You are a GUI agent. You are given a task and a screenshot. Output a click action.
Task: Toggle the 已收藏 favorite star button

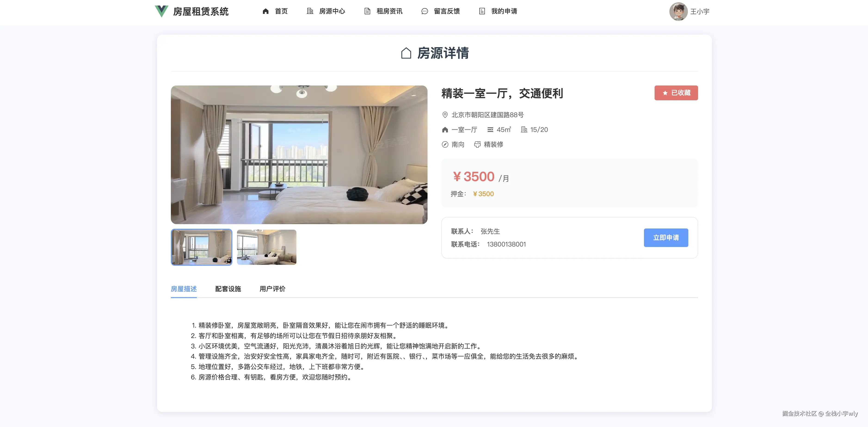coord(676,93)
